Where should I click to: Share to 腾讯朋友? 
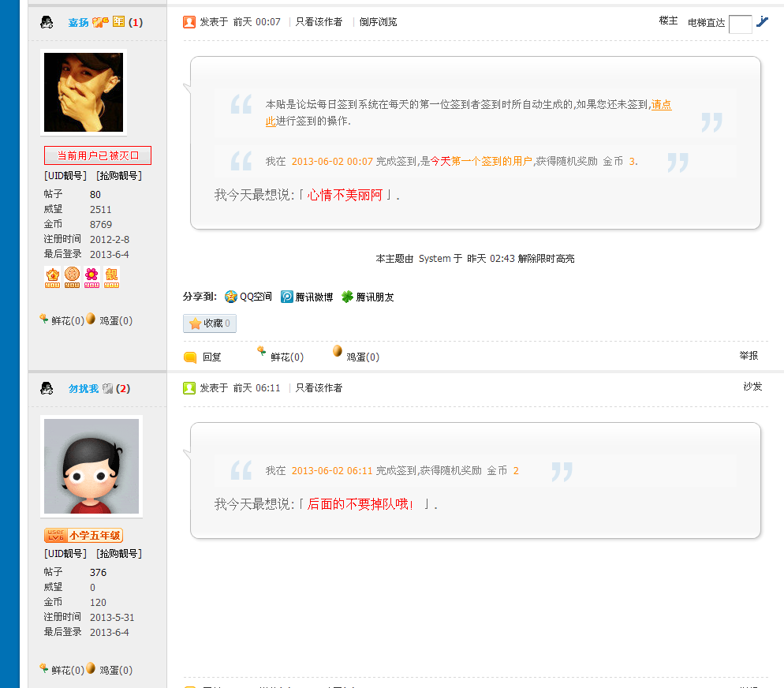tap(368, 297)
